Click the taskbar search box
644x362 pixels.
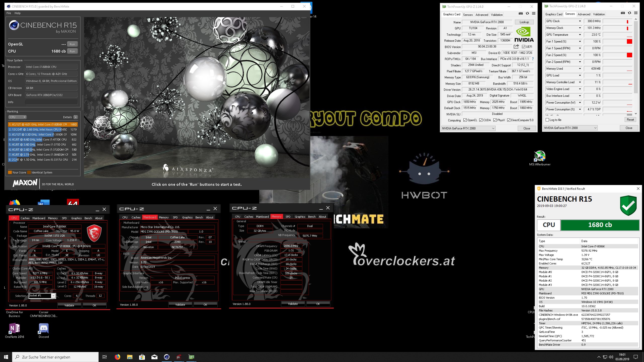55,357
